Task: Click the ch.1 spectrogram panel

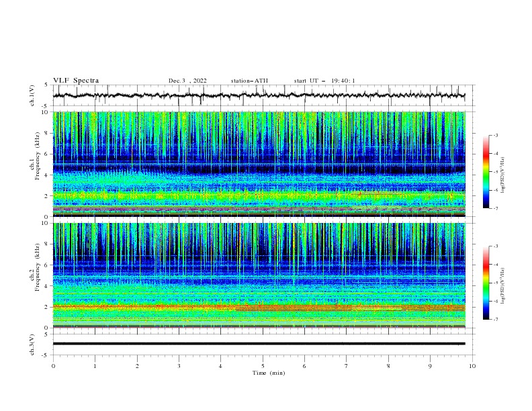Action: [259, 164]
